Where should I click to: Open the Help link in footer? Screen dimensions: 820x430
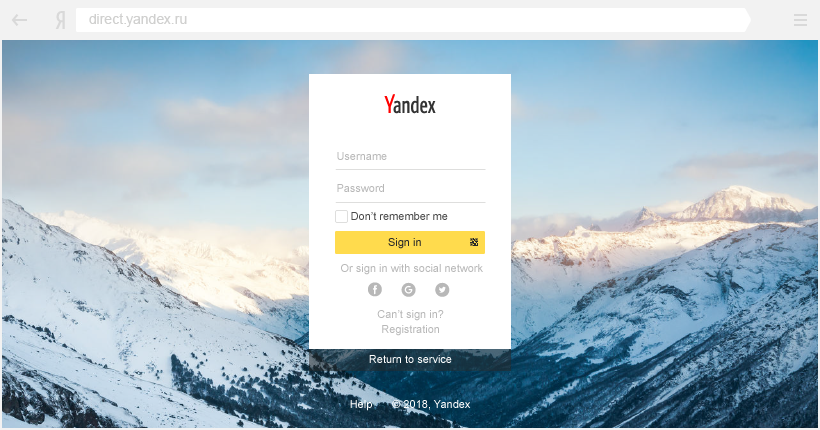(x=361, y=404)
